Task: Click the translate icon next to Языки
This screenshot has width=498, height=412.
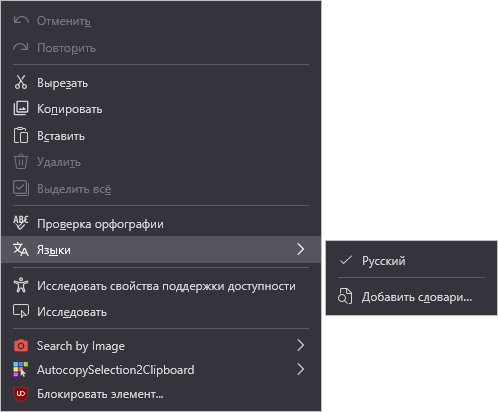Action: (x=21, y=249)
